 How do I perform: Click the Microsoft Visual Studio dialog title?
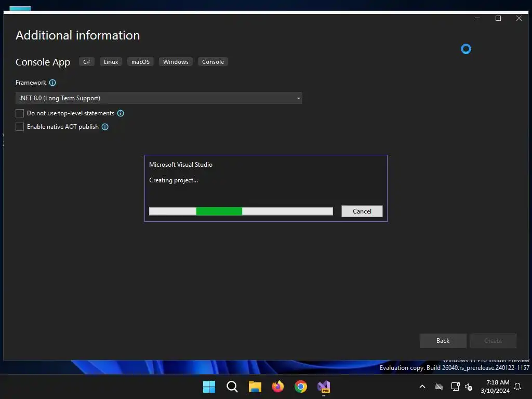click(x=181, y=165)
